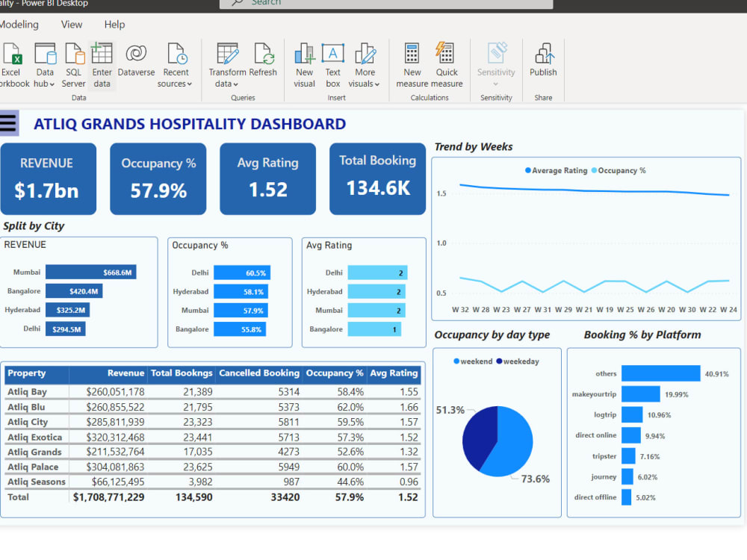Open the Recent sources dropdown
Viewport: 747px width, 560px height.
pos(176,64)
